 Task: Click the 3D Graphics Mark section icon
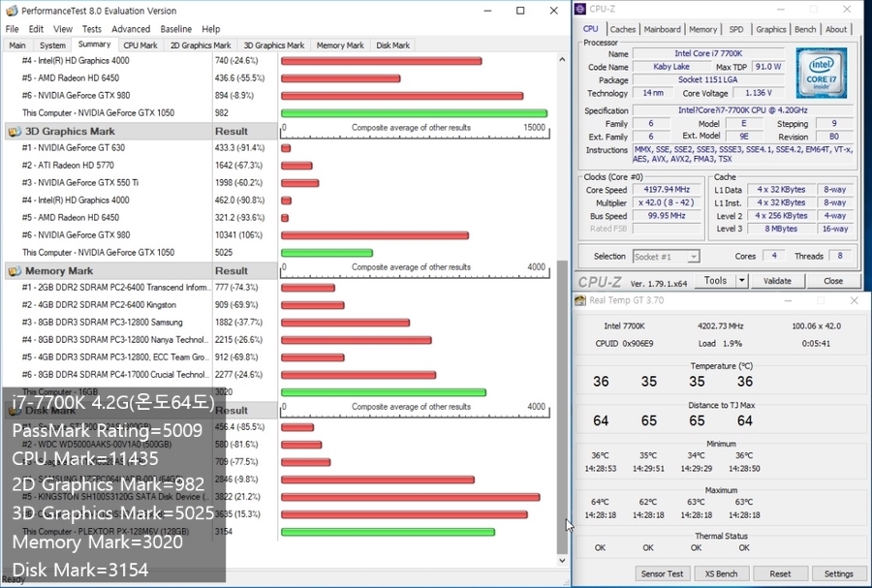pyautogui.click(x=14, y=132)
